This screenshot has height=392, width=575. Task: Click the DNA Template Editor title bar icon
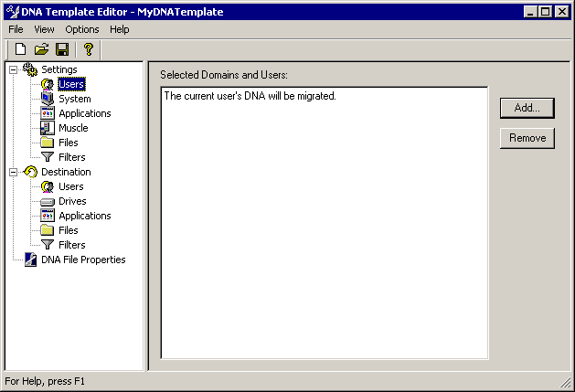(13, 12)
